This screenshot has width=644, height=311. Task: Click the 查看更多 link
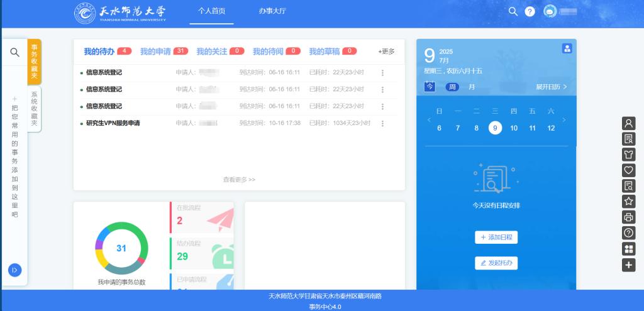[239, 180]
